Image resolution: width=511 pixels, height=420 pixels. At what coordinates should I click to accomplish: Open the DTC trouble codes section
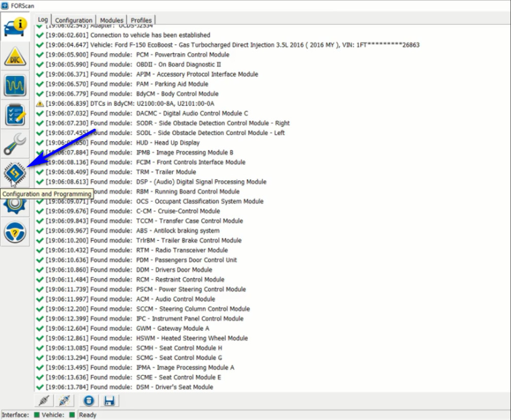(x=15, y=57)
